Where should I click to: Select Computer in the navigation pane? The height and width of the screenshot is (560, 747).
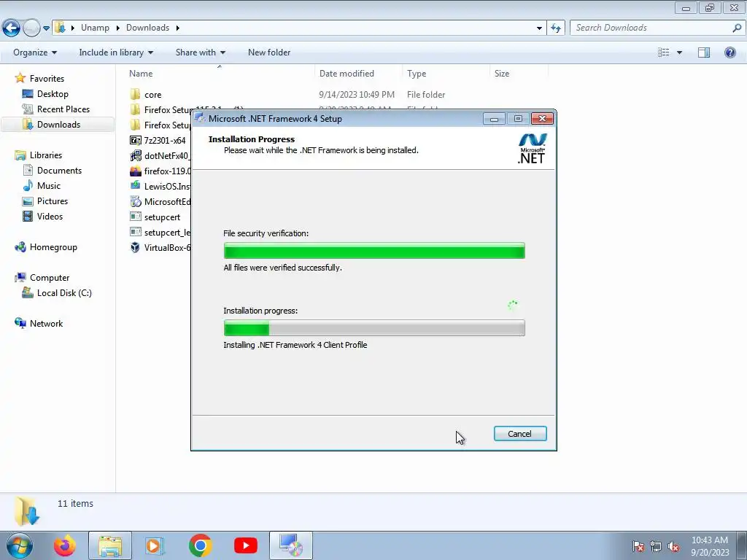[49, 278]
